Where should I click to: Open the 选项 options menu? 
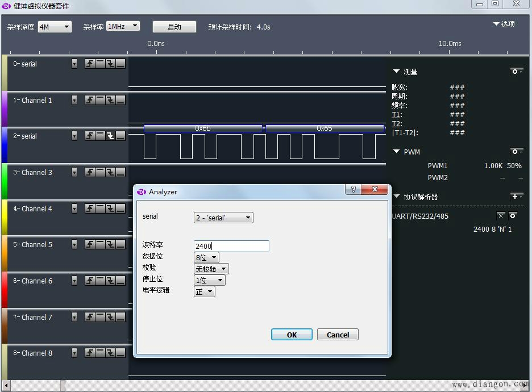[504, 24]
